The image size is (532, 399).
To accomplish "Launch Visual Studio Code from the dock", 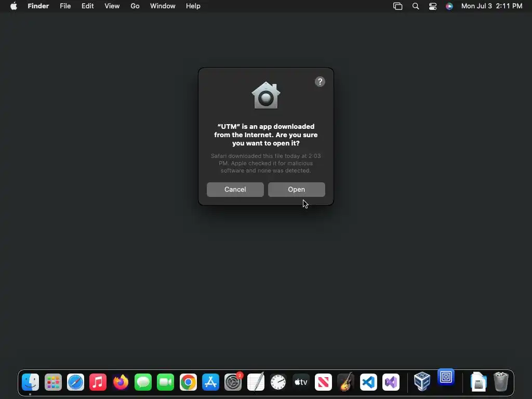I will pos(368,382).
